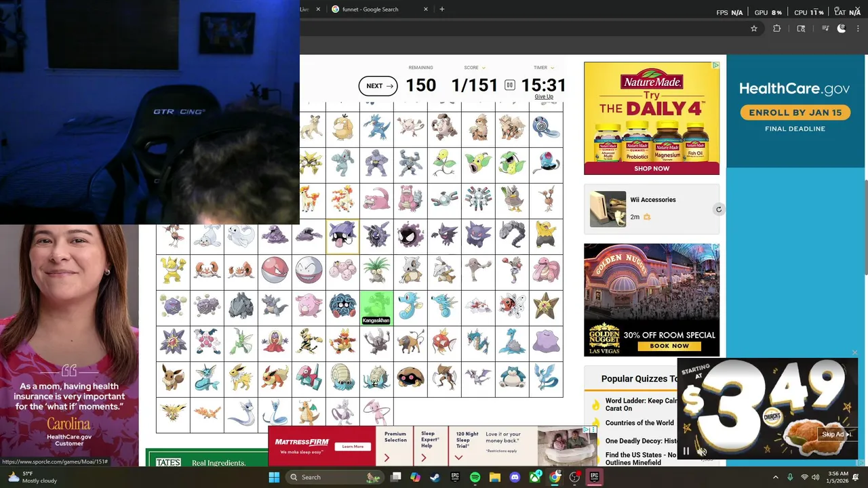Image resolution: width=868 pixels, height=488 pixels.
Task: Open Discord from the taskbar
Action: click(x=515, y=477)
